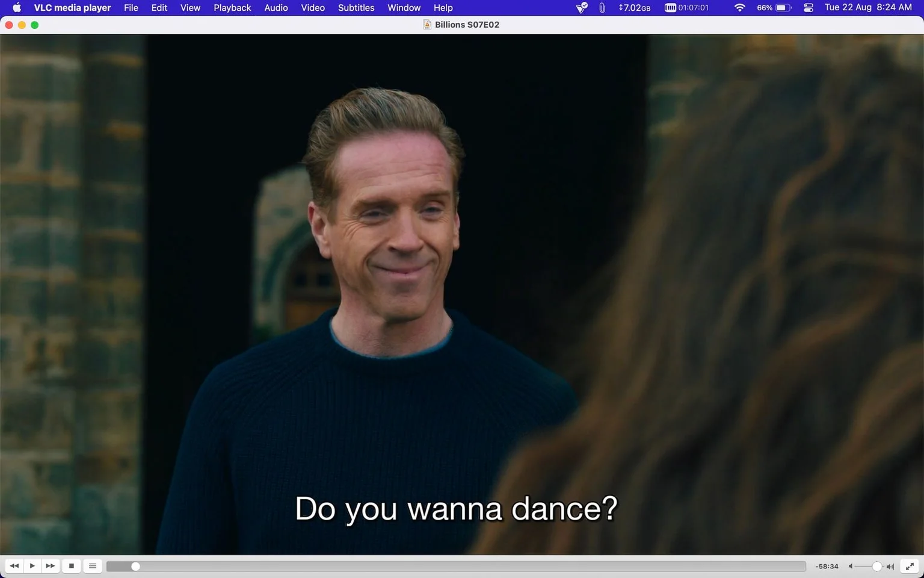924x578 pixels.
Task: Open the Audio menu
Action: click(276, 8)
